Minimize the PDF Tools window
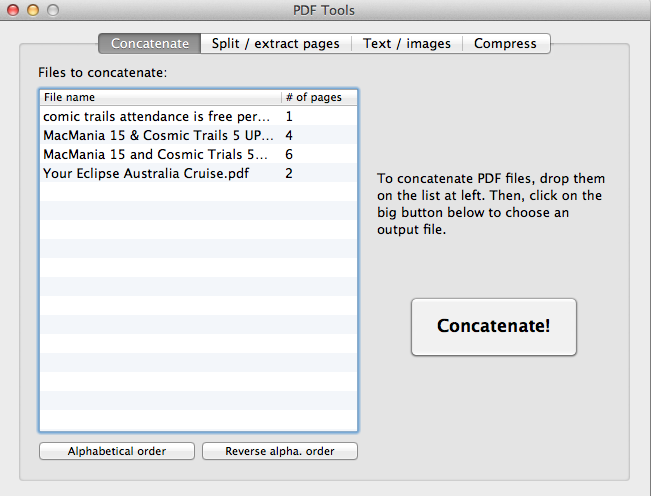This screenshot has width=651, height=496. tap(33, 10)
